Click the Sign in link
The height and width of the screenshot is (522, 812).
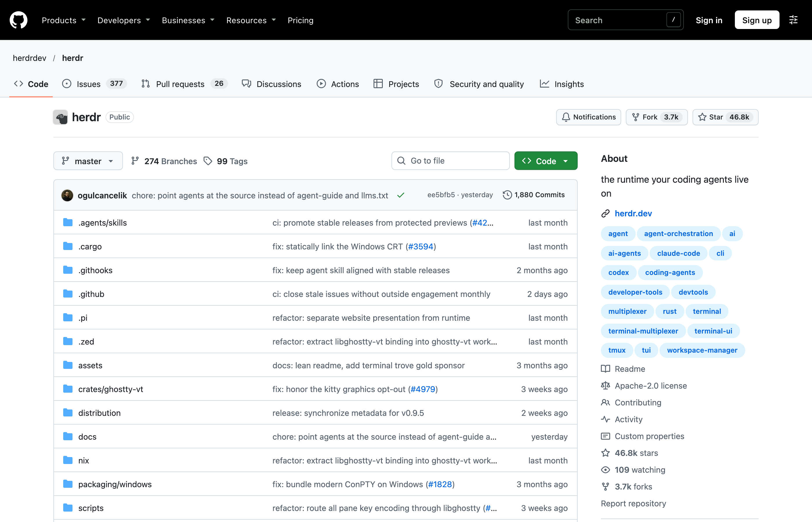(709, 20)
